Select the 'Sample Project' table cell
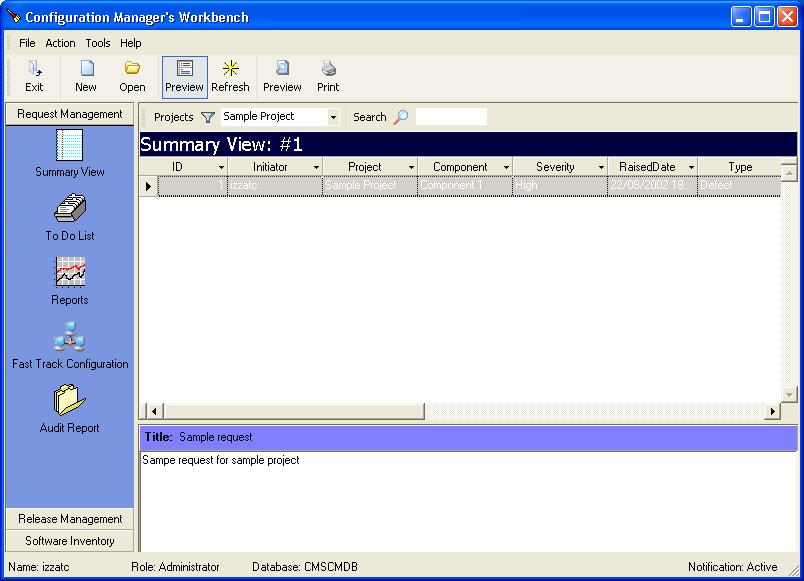The image size is (804, 581). [370, 186]
